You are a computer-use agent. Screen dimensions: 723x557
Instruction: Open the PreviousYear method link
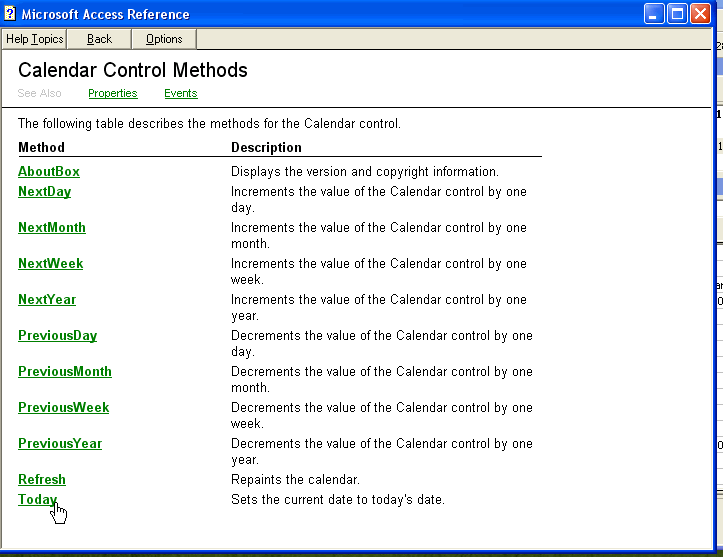(60, 444)
